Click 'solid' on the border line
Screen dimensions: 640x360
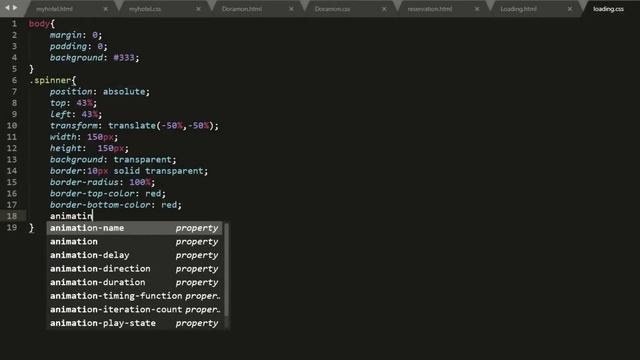pyautogui.click(x=127, y=171)
